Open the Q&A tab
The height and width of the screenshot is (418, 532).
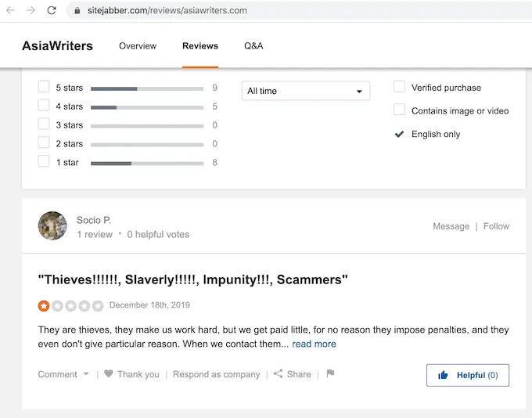tap(253, 45)
